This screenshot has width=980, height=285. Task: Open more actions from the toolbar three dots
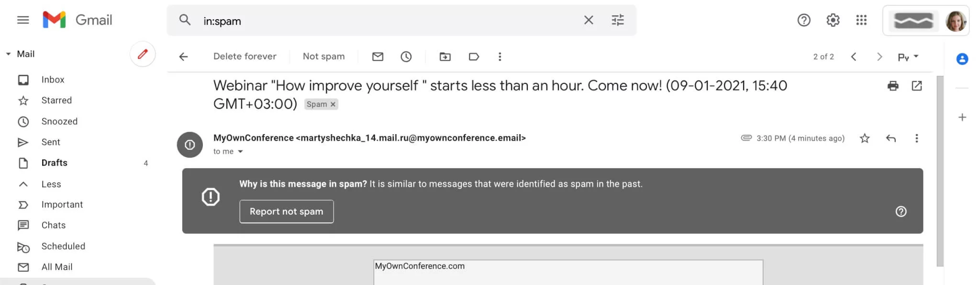500,57
